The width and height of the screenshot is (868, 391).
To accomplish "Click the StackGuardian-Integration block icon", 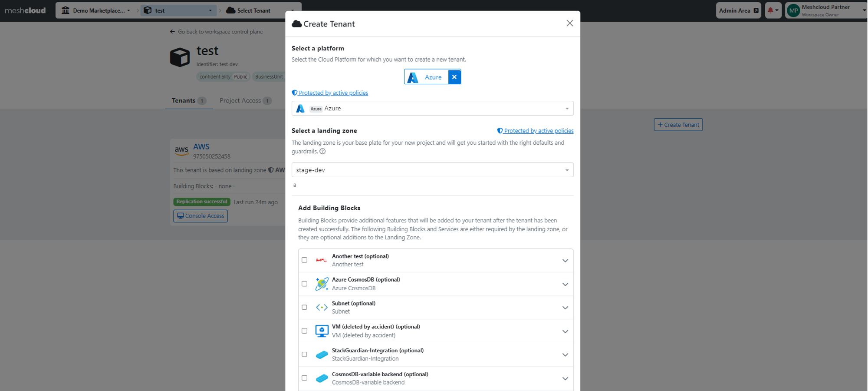I will point(322,355).
